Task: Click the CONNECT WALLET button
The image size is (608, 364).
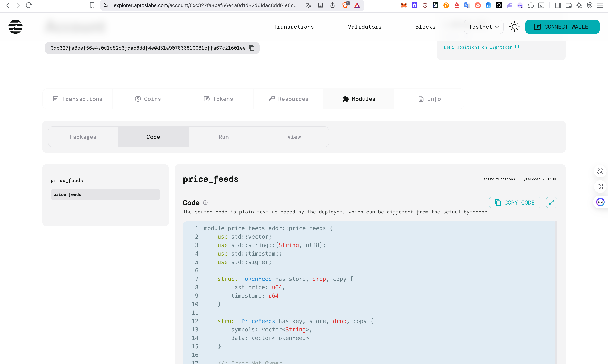Action: pos(562,27)
